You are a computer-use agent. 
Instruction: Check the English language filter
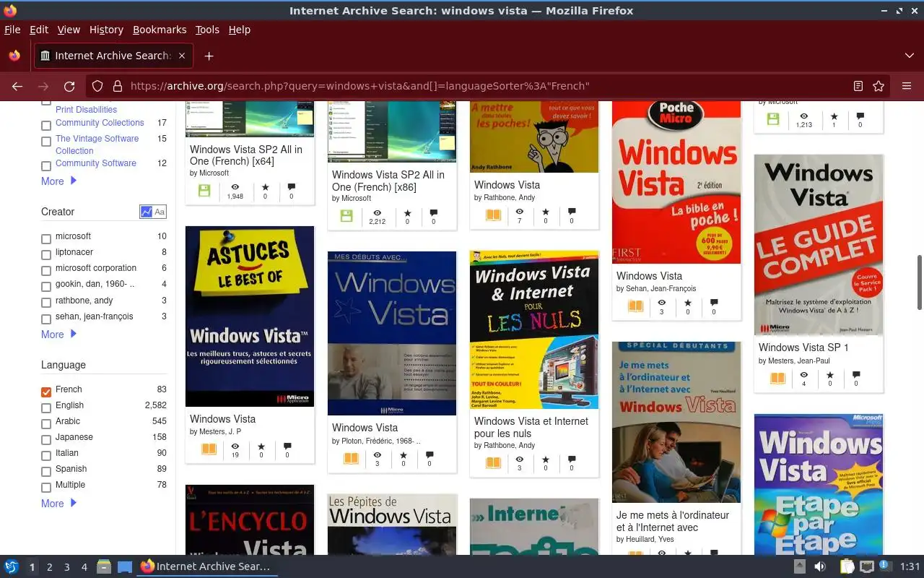[46, 408]
